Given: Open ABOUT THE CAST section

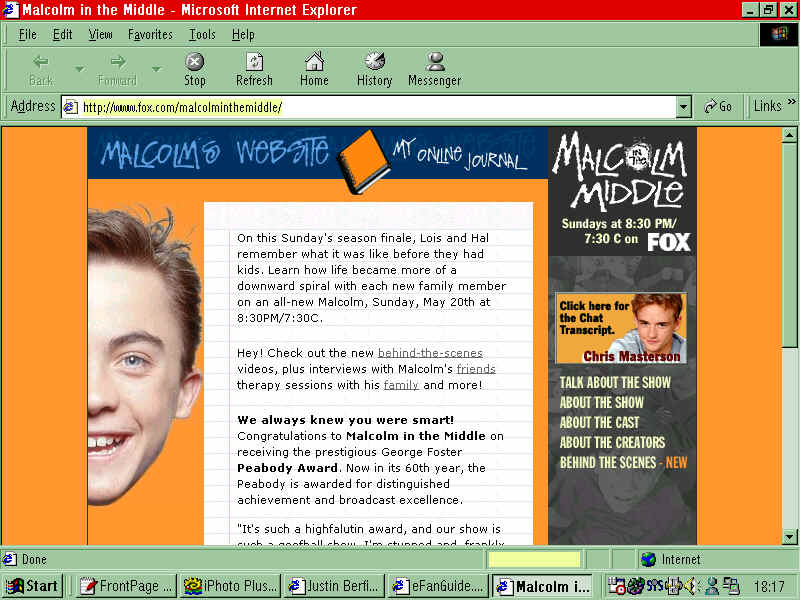Looking at the screenshot, I should pyautogui.click(x=599, y=422).
